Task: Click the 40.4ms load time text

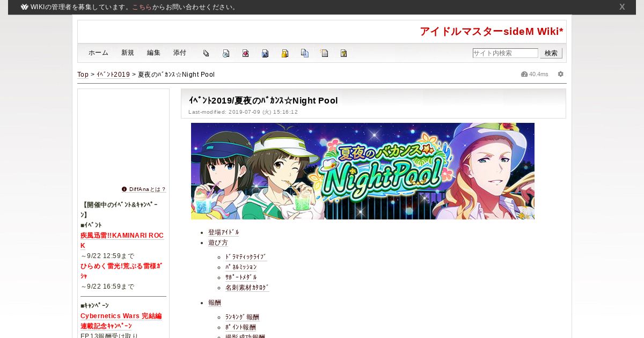Action: point(539,74)
